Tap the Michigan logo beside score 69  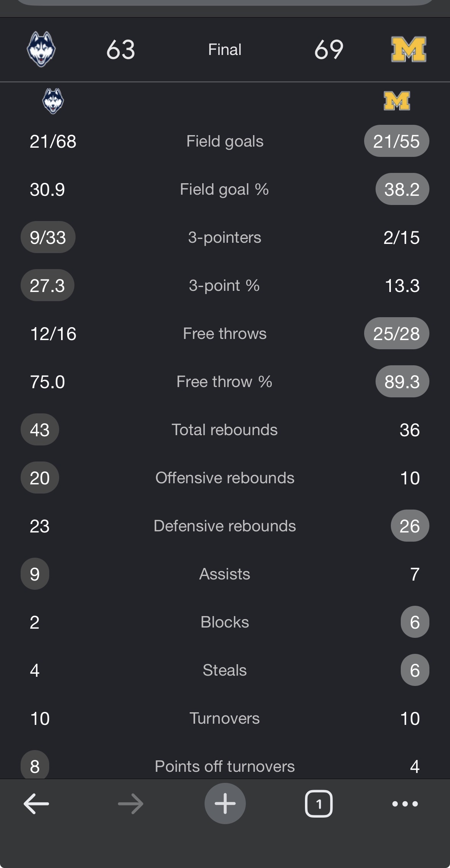(409, 49)
